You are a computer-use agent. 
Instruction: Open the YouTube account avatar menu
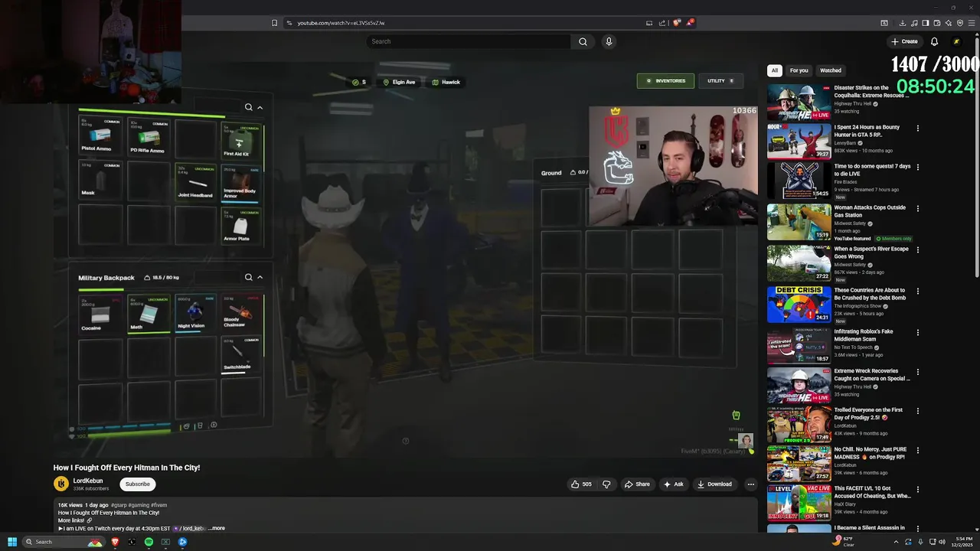(956, 41)
